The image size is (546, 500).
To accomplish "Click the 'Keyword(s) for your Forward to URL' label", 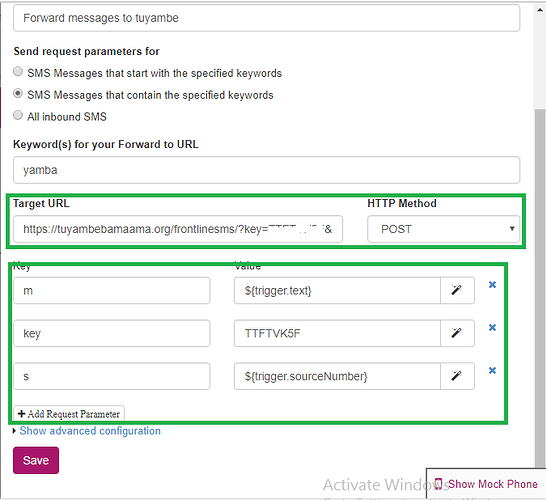I will 106,144.
